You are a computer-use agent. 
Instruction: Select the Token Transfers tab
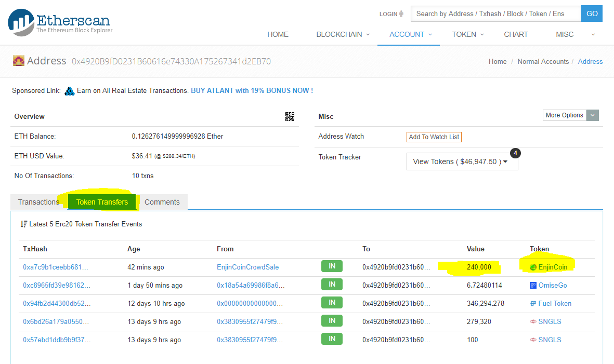[102, 202]
